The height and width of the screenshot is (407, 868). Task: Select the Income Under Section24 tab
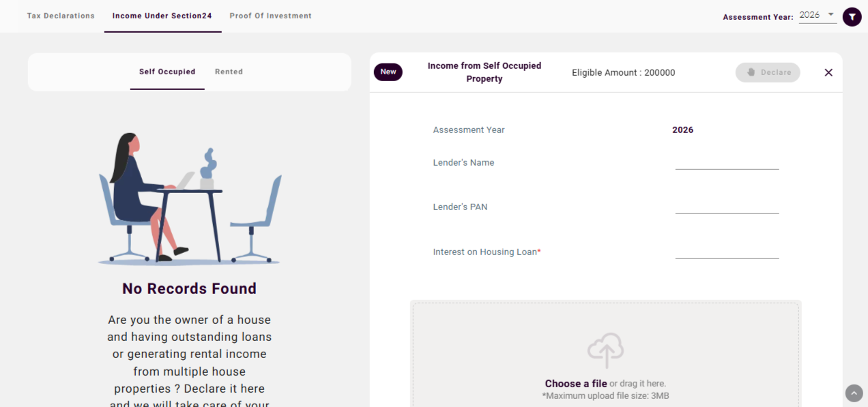[x=162, y=16]
